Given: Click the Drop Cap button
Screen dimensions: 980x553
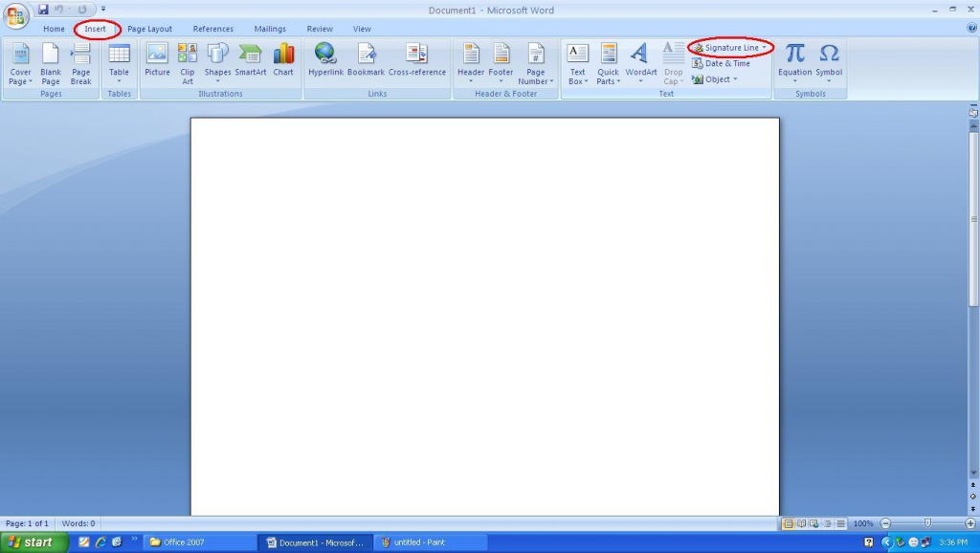Looking at the screenshot, I should (x=673, y=64).
